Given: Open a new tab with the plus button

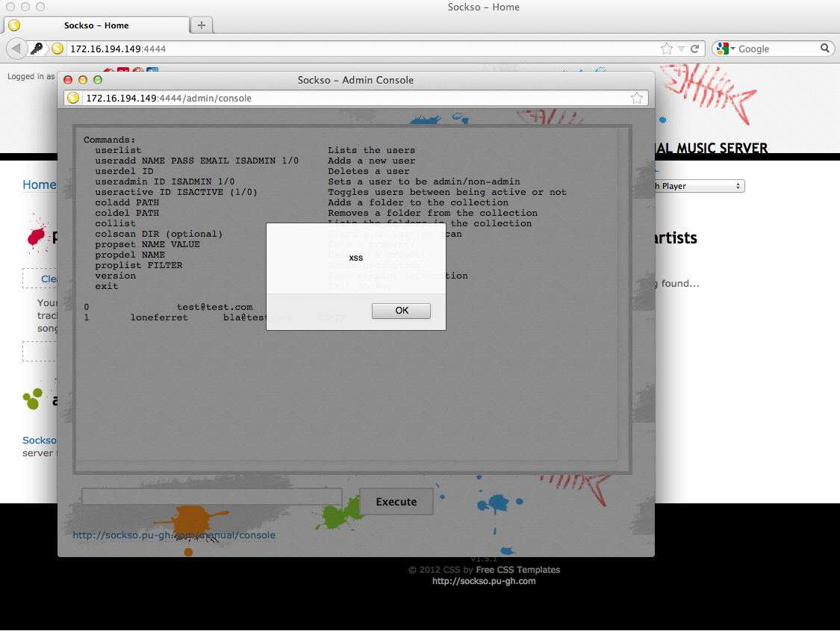Looking at the screenshot, I should pyautogui.click(x=202, y=25).
